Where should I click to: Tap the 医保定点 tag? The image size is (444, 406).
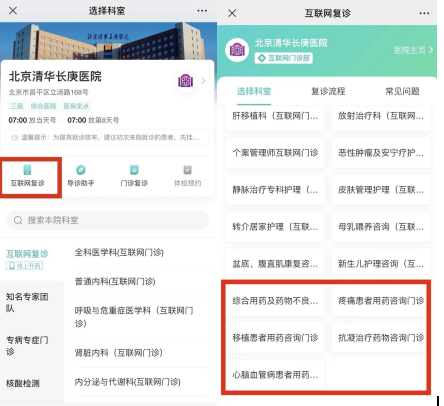[x=76, y=106]
